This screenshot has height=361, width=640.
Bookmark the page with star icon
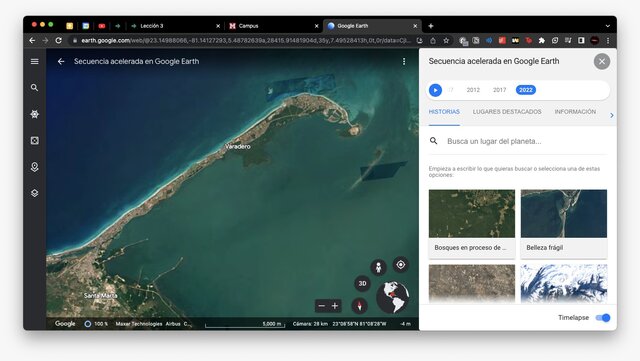point(446,40)
